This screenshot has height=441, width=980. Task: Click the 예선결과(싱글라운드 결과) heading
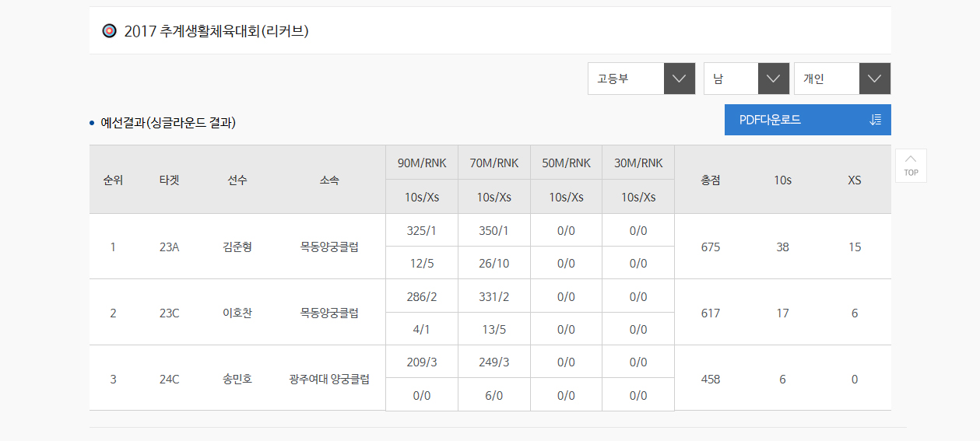[x=168, y=123]
